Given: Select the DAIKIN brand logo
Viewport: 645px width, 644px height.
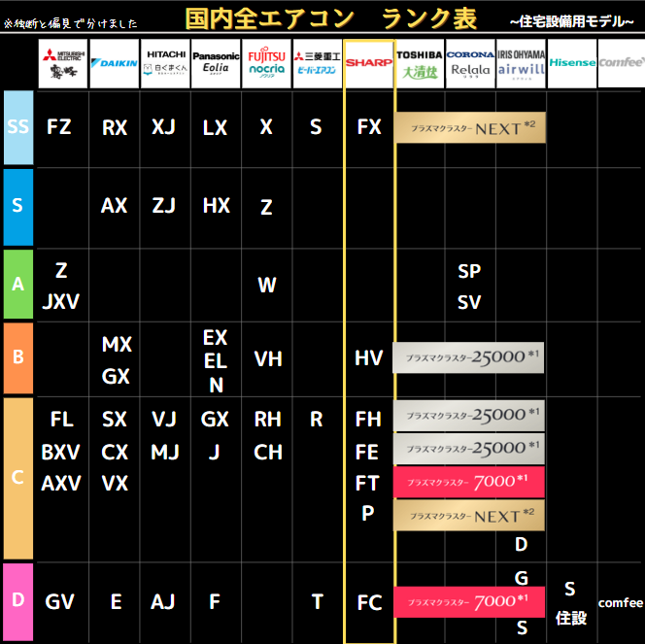Looking at the screenshot, I should point(114,64).
